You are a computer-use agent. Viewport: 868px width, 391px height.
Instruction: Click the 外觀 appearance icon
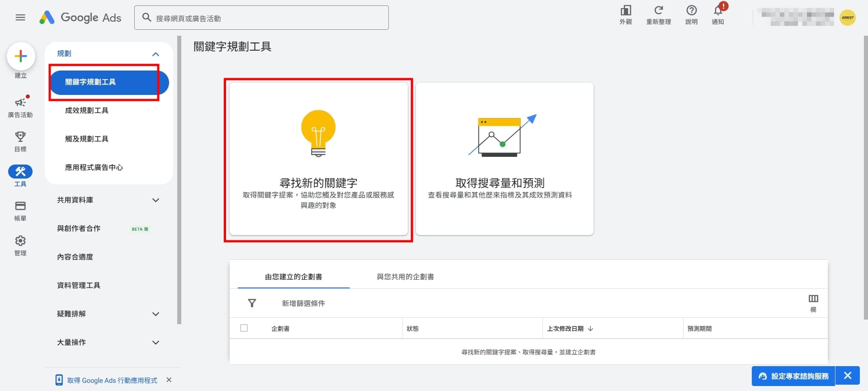click(x=626, y=14)
